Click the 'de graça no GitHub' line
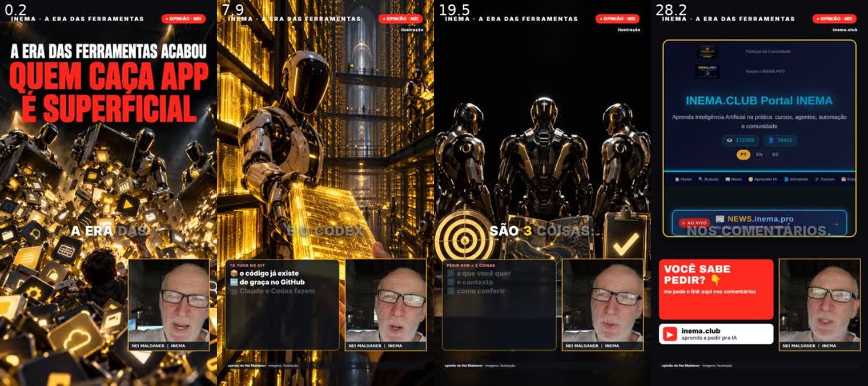 click(x=272, y=282)
